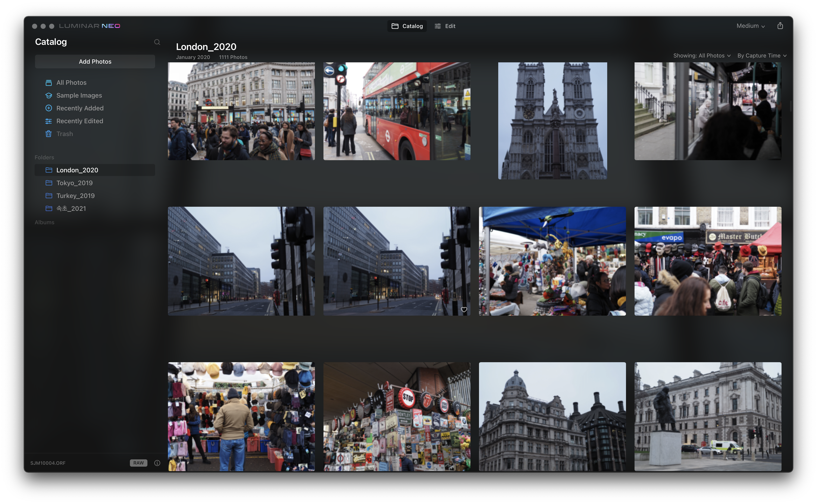Open the Trash in sidebar

pyautogui.click(x=64, y=134)
